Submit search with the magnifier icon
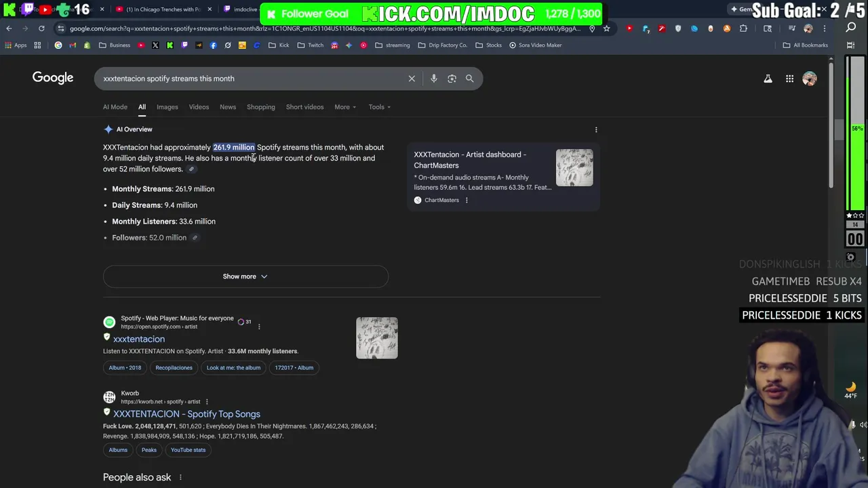 [x=469, y=79]
